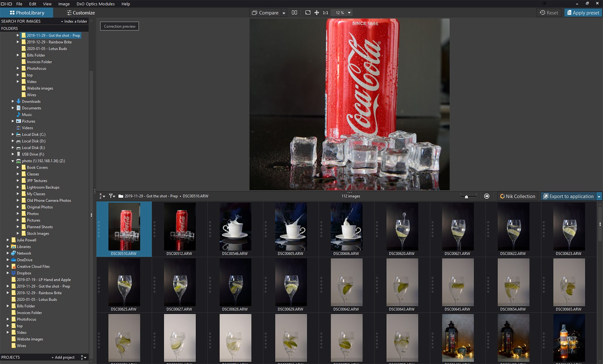Click the circular arrow icon beside Nik Collection
603x364 pixels.
487,196
